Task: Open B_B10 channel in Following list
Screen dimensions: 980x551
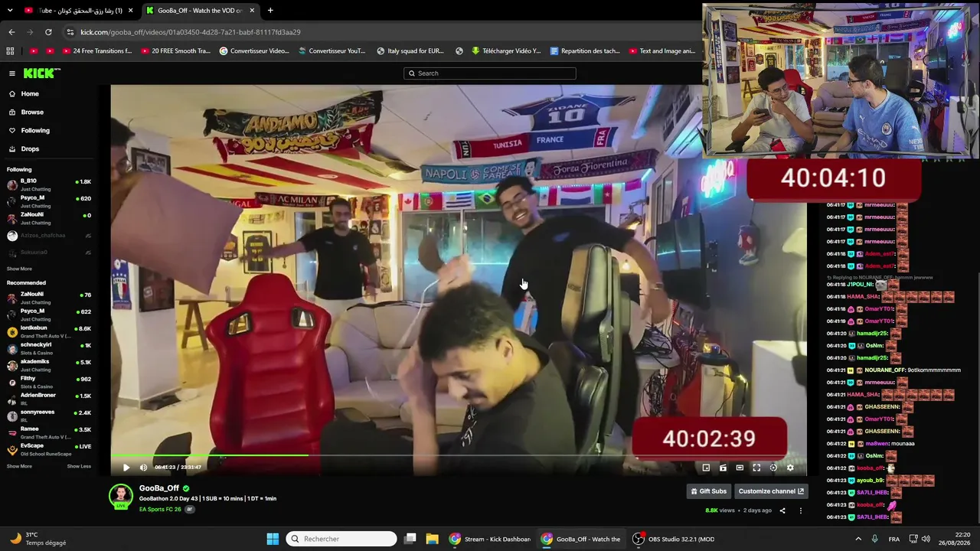Action: (x=48, y=184)
